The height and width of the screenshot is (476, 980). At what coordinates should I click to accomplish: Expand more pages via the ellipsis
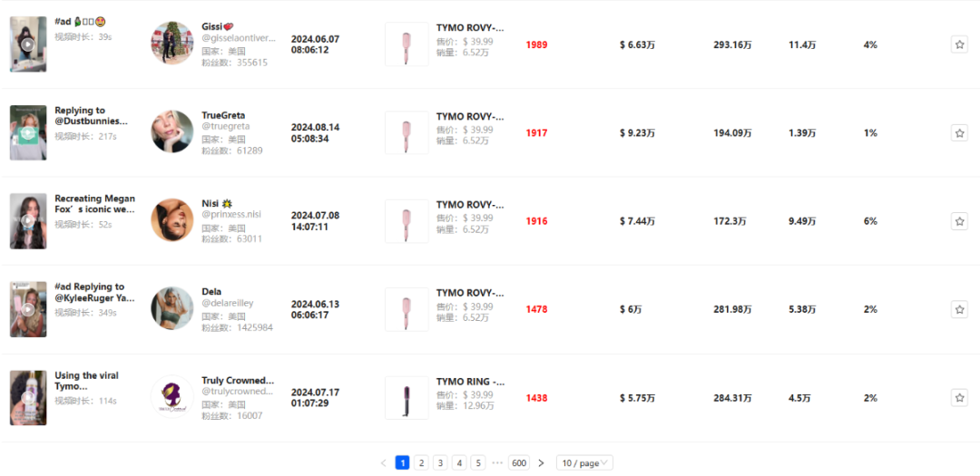pyautogui.click(x=497, y=462)
